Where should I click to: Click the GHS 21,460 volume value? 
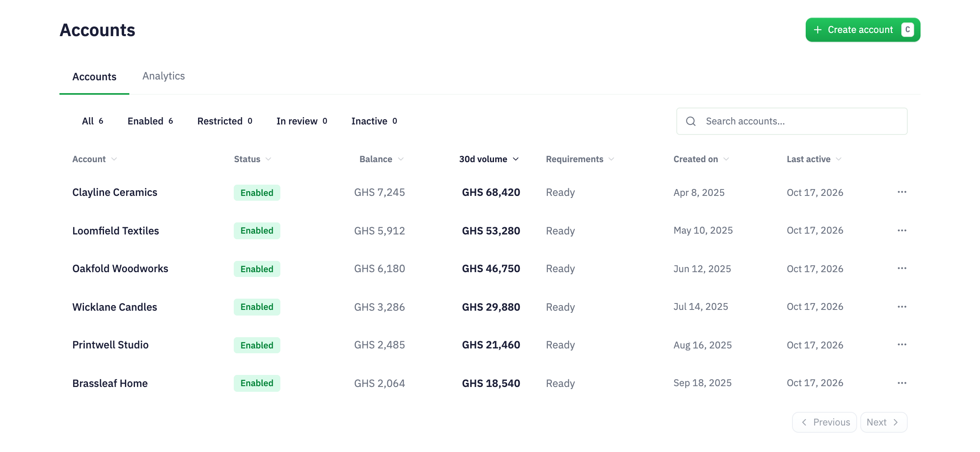(x=491, y=345)
